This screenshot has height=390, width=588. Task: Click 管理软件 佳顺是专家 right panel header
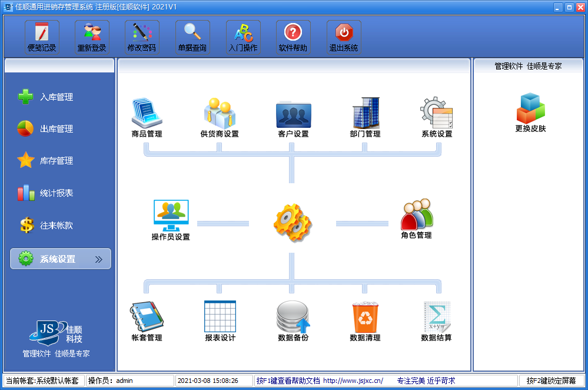[x=528, y=66]
